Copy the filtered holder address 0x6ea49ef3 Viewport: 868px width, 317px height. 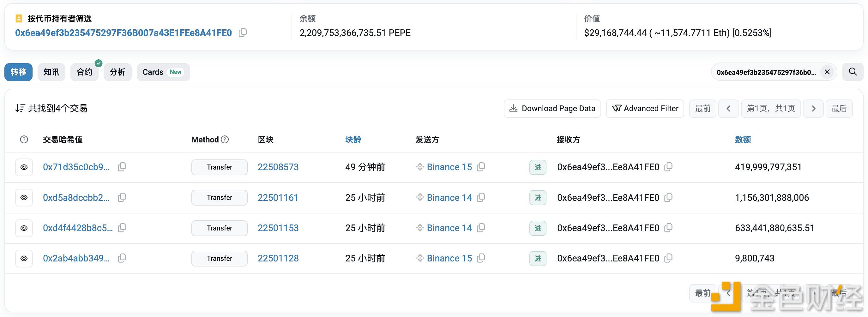click(x=242, y=33)
